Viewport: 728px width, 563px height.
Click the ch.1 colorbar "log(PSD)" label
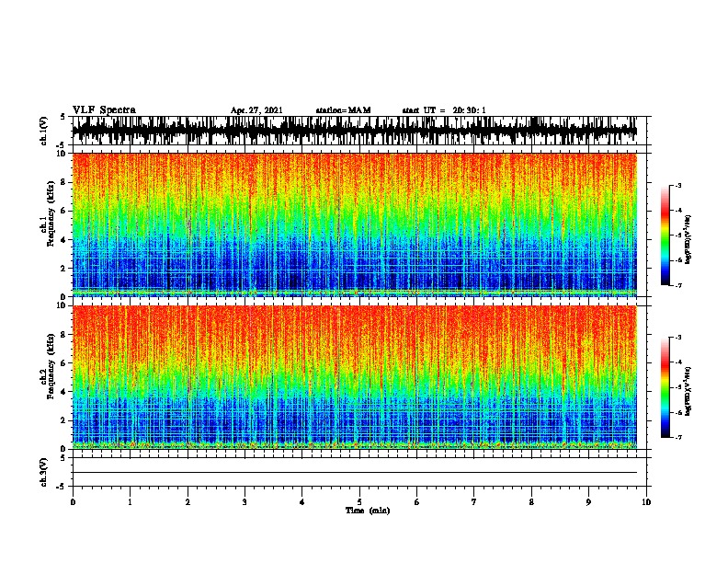[688, 240]
